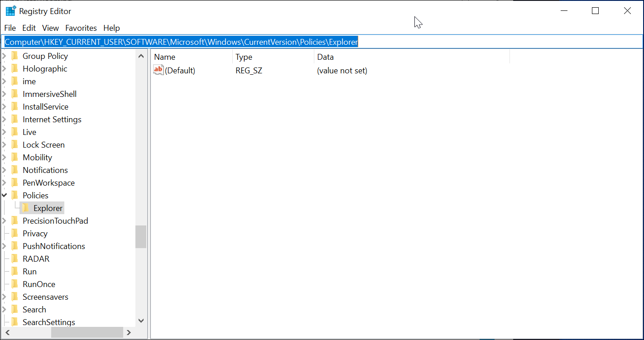Select the RADAR folder icon

point(15,259)
